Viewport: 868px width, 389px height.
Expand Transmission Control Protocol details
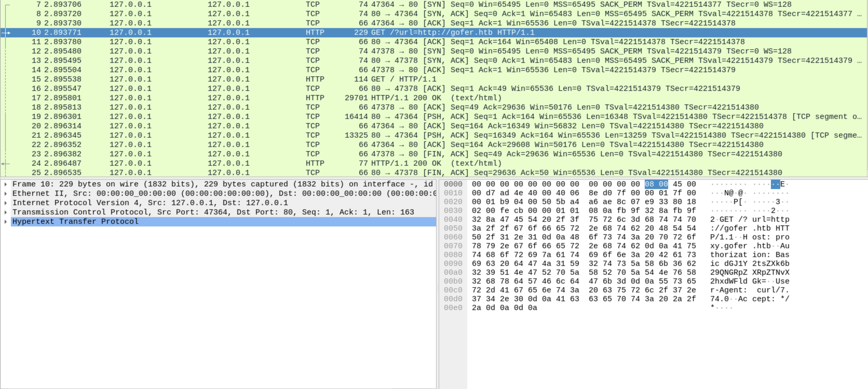6,212
